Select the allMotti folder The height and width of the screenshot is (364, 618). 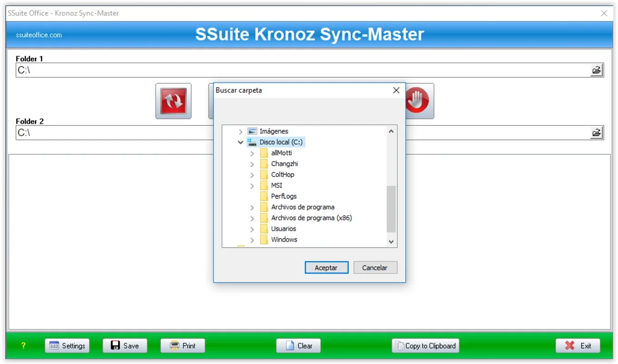pos(281,153)
